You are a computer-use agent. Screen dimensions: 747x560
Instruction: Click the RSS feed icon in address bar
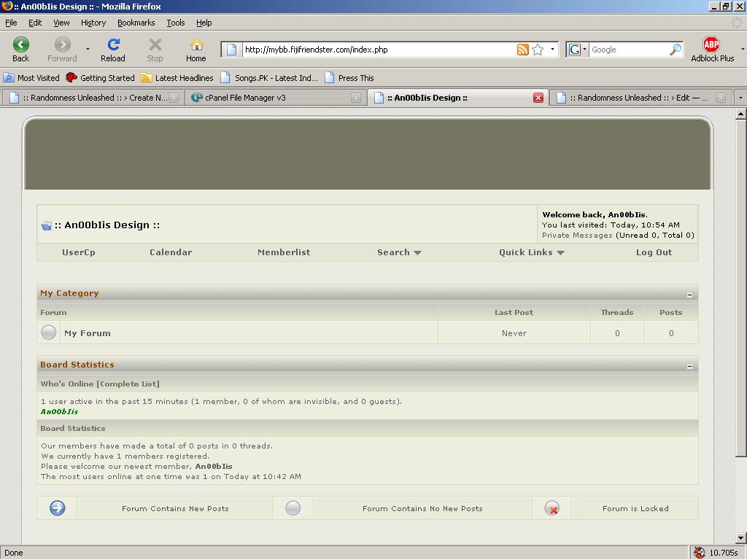522,50
